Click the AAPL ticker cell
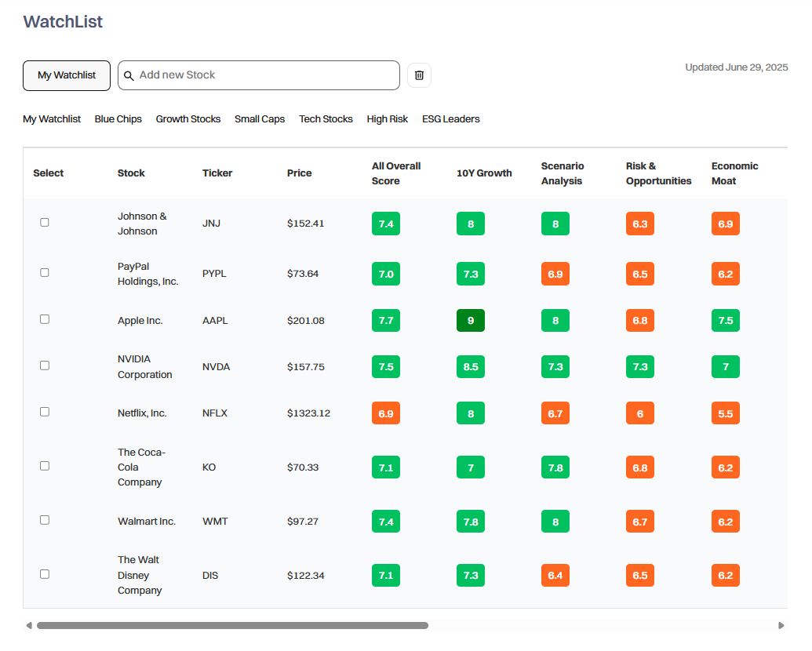The image size is (812, 651). (x=215, y=321)
